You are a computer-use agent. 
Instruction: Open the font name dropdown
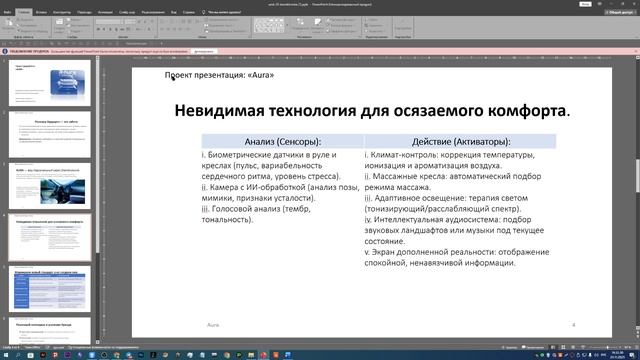(x=122, y=22)
